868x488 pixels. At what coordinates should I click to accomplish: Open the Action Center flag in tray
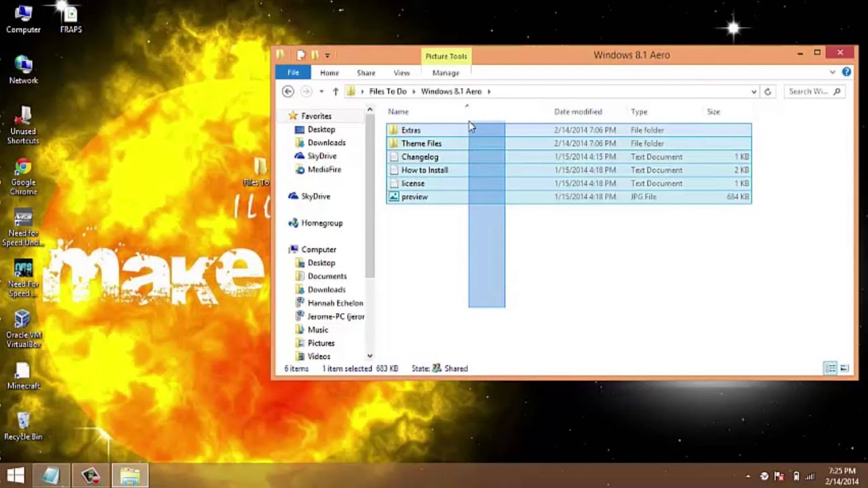click(x=780, y=476)
